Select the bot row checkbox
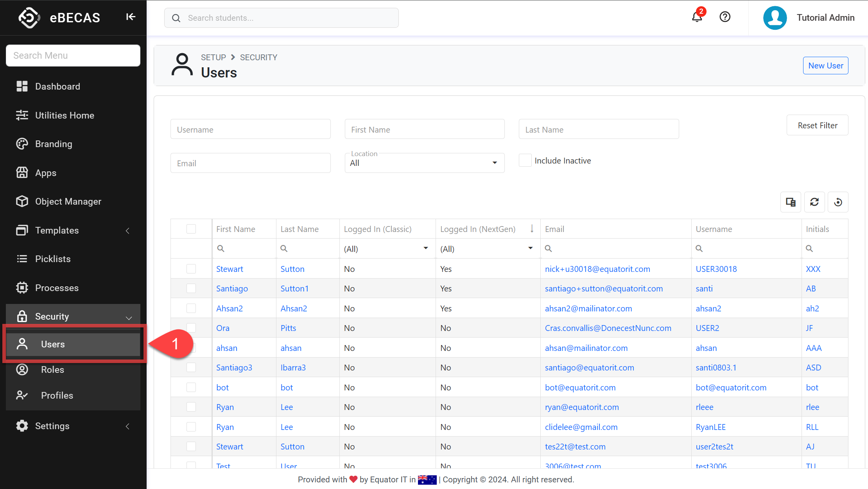The height and width of the screenshot is (489, 868). click(191, 387)
